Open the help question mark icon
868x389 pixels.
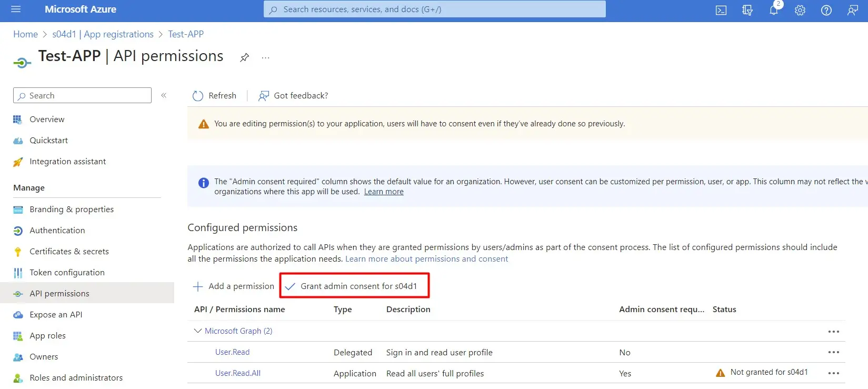point(826,10)
